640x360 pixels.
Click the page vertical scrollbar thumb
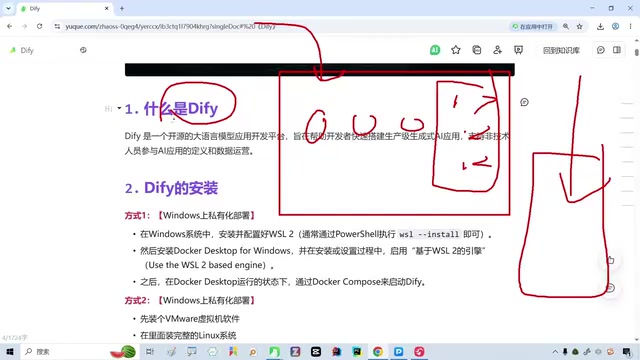637,52
